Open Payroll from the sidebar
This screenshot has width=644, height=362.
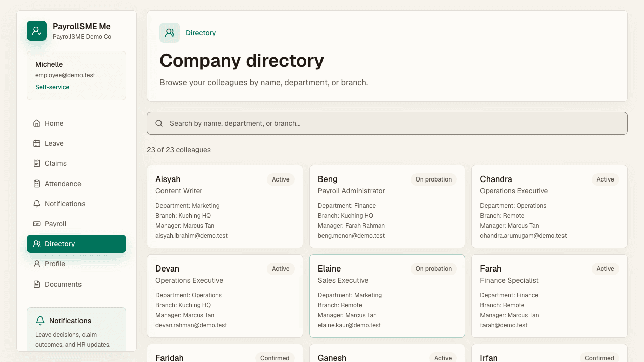[76, 224]
